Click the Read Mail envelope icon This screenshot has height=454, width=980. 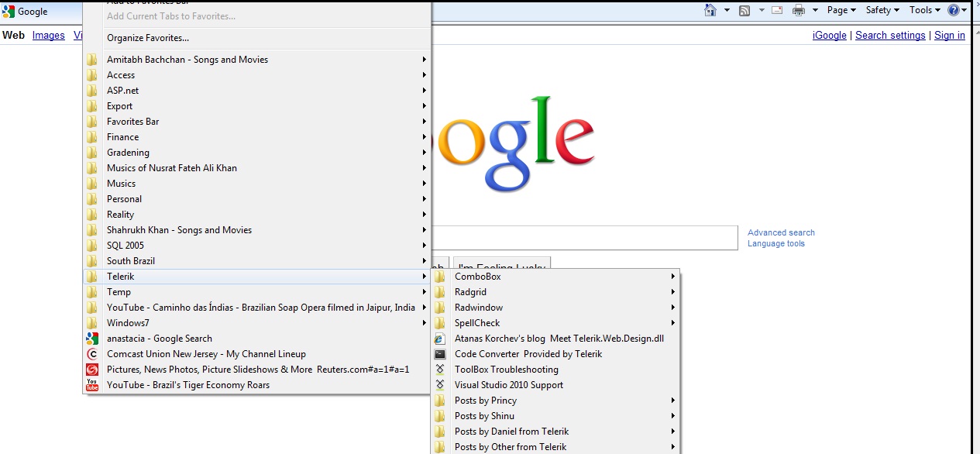777,10
